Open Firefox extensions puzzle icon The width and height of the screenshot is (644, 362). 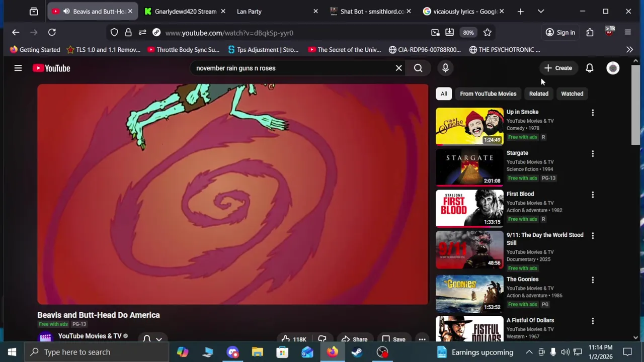click(590, 32)
